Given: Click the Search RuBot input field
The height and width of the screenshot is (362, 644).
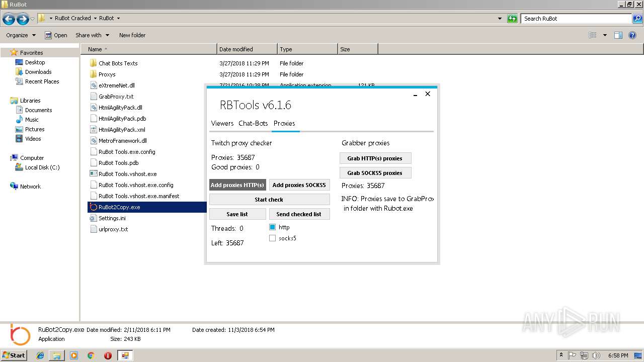Looking at the screenshot, I should [576, 19].
